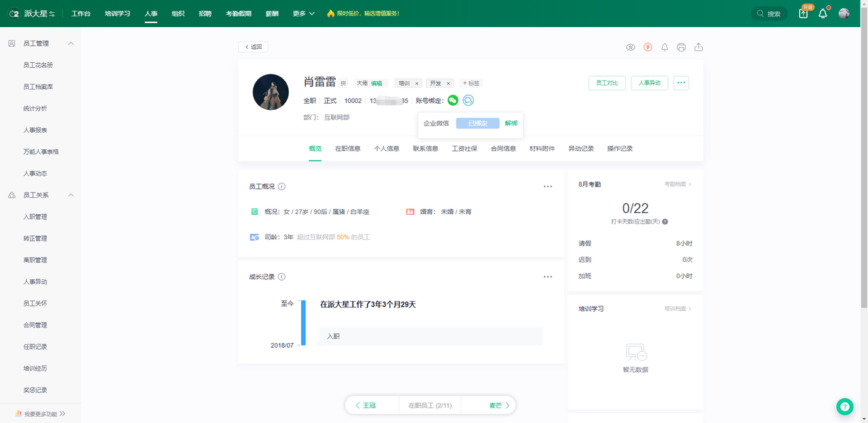Collapse the 员工管理 sidebar section
Image resolution: width=868 pixels, height=423 pixels.
71,43
